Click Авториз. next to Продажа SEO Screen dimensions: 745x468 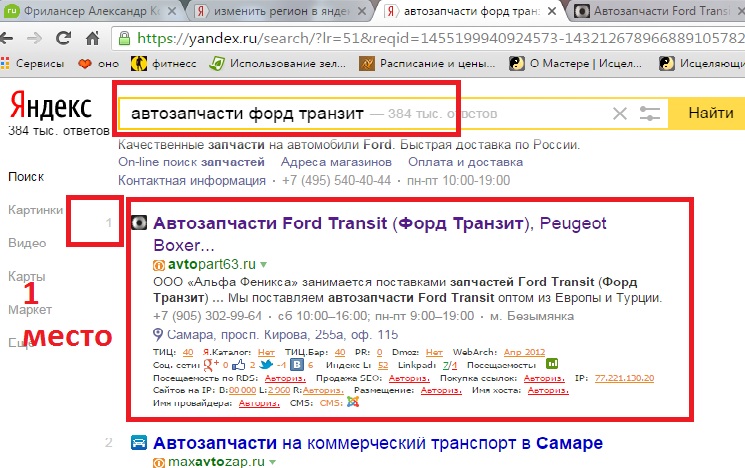(409, 378)
